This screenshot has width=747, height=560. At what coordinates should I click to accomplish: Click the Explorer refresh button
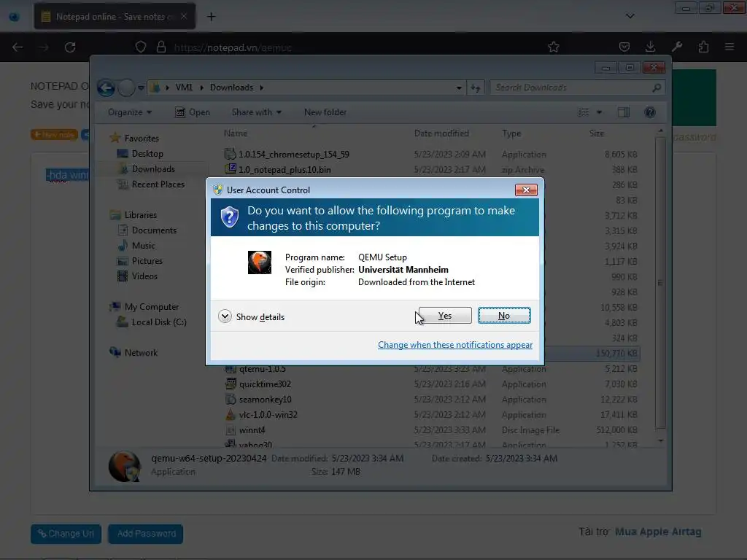476,87
